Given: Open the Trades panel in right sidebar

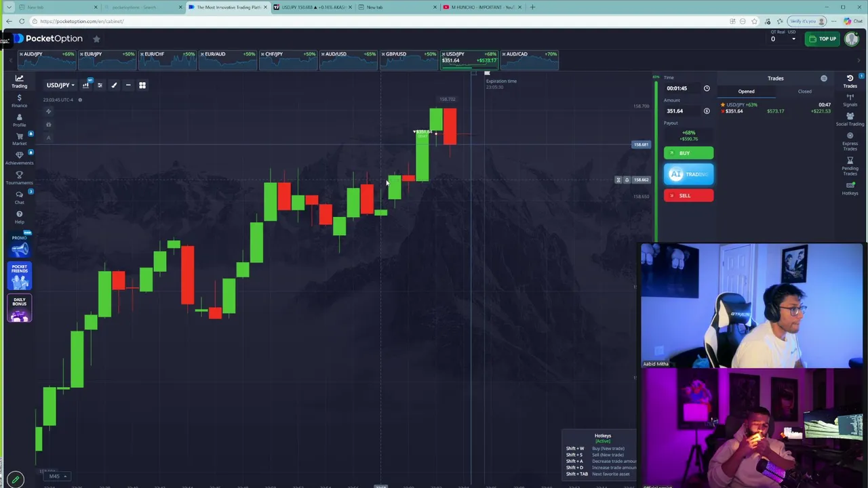Looking at the screenshot, I should click(850, 81).
